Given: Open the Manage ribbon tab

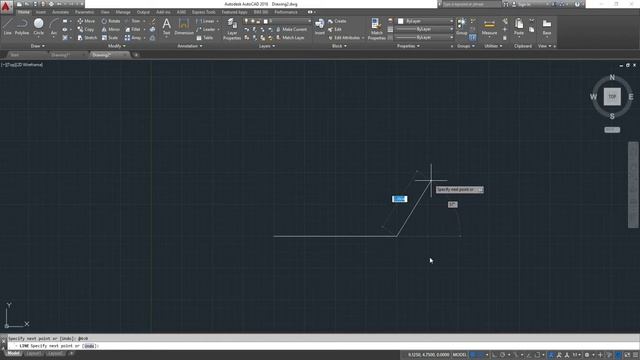Looking at the screenshot, I should (x=123, y=12).
